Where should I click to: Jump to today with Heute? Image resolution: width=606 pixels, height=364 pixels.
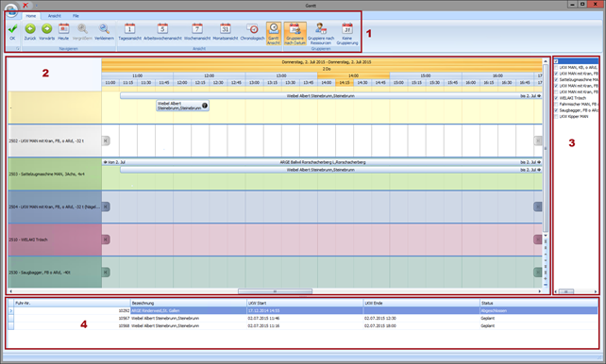point(63,32)
